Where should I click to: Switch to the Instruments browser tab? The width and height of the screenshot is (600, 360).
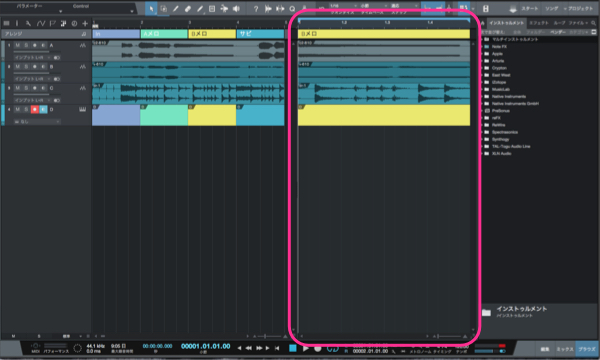pos(506,23)
